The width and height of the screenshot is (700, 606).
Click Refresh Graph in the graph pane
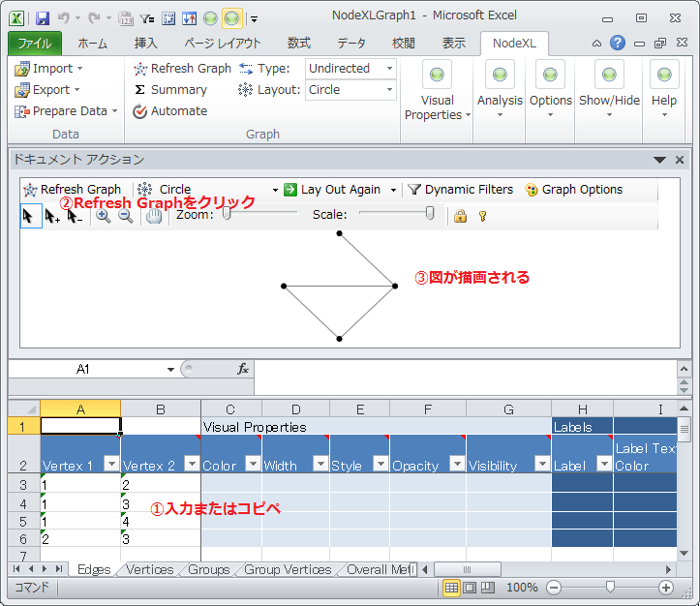[x=73, y=190]
